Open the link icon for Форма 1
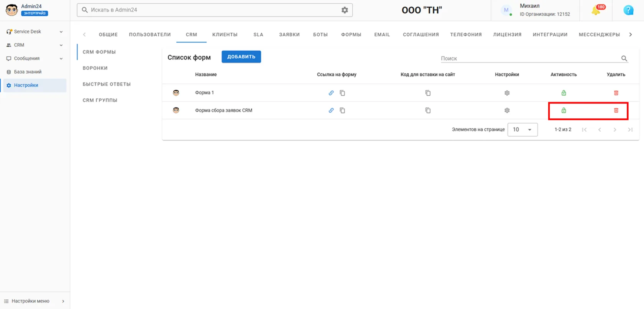 click(331, 93)
